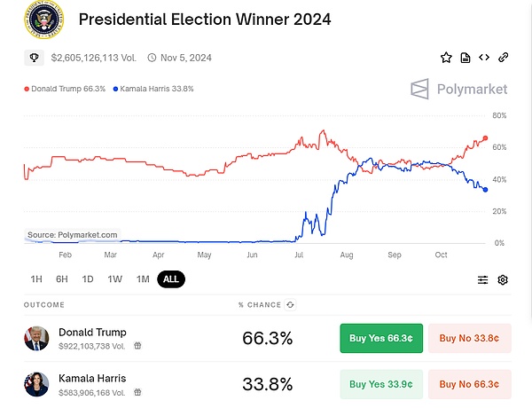Screen dimensions: 532x408
Task: Click the embed code icon
Action: 484,58
